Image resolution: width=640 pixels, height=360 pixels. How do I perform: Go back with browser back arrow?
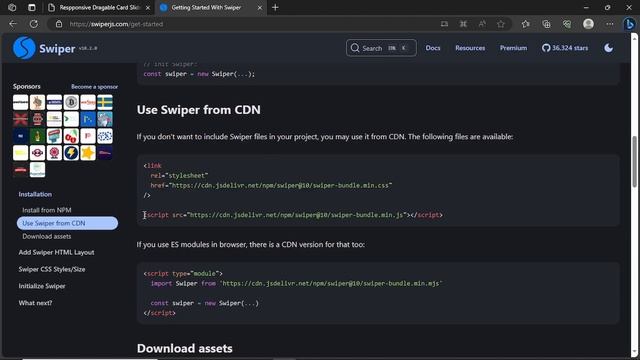(13, 24)
